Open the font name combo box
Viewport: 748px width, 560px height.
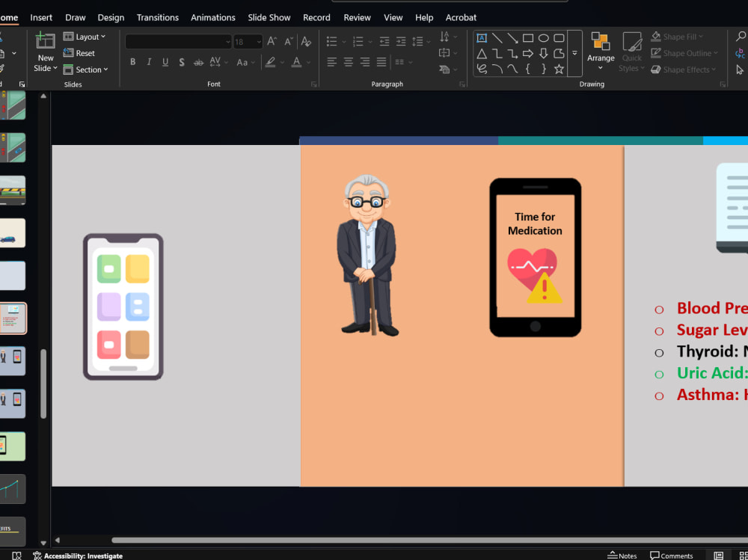pyautogui.click(x=179, y=42)
